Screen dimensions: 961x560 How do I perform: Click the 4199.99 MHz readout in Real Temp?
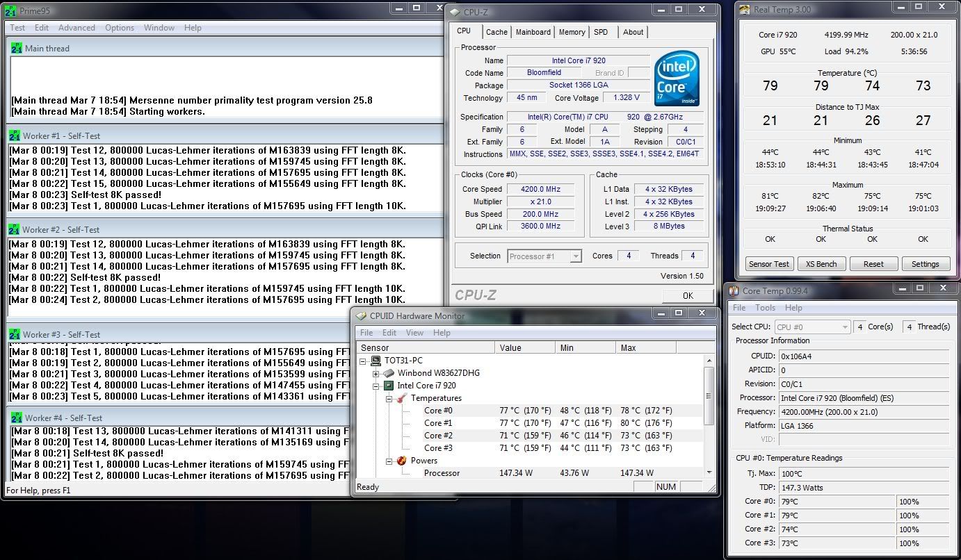(x=846, y=35)
